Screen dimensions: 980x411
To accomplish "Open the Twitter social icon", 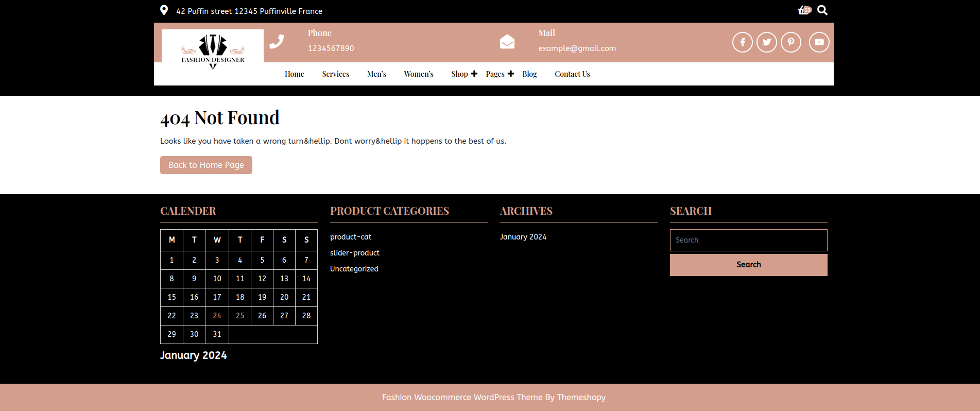I will 766,42.
